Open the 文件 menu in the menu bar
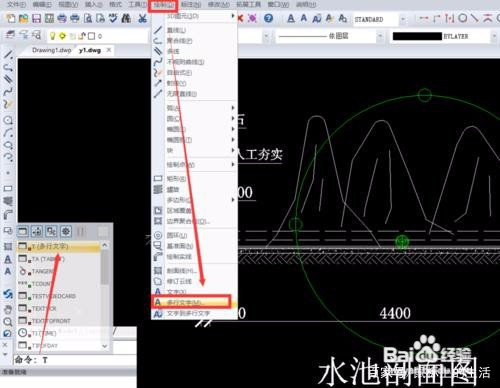The image size is (500, 388). (x=16, y=4)
